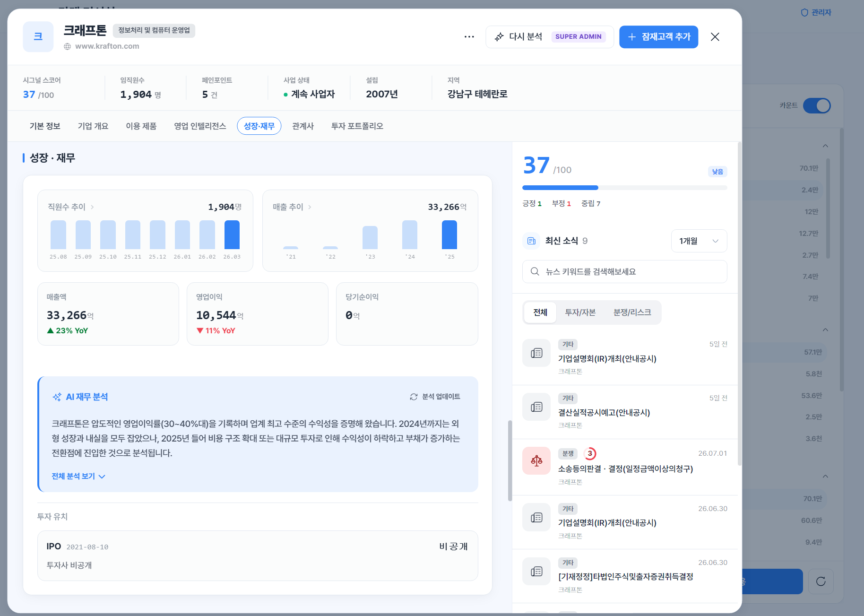Click the AI 재무 분석 sparkle icon
This screenshot has height=616, width=864.
tap(57, 397)
